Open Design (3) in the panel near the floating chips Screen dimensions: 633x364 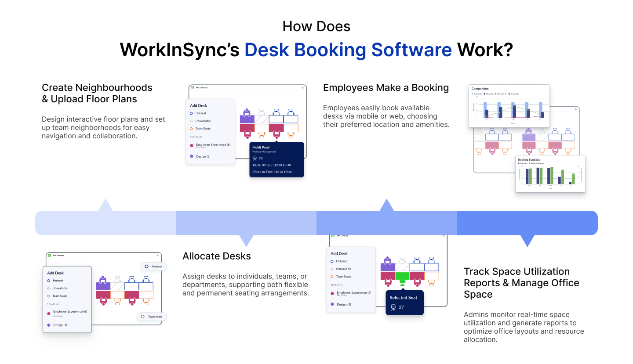point(60,325)
